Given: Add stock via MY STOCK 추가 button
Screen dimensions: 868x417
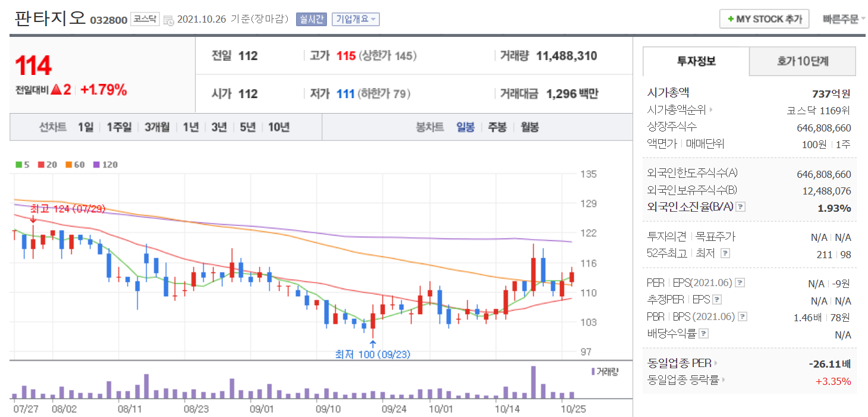Looking at the screenshot, I should coord(764,19).
